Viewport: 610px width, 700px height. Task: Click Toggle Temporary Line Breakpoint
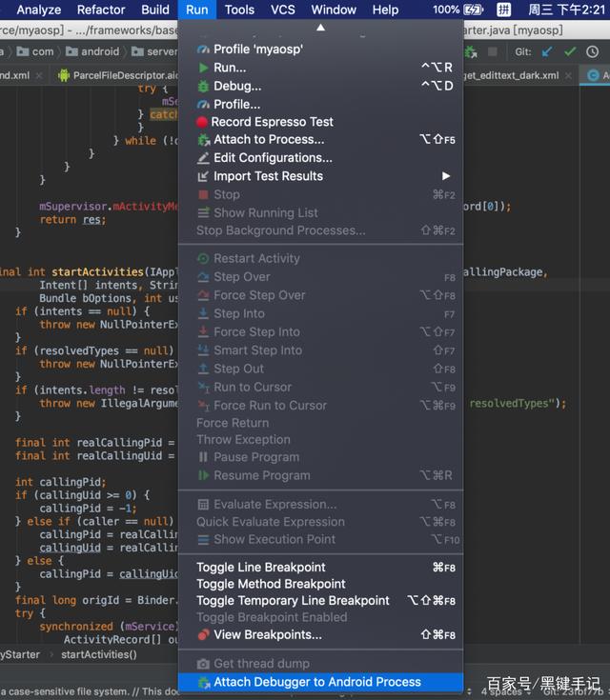tap(320, 601)
